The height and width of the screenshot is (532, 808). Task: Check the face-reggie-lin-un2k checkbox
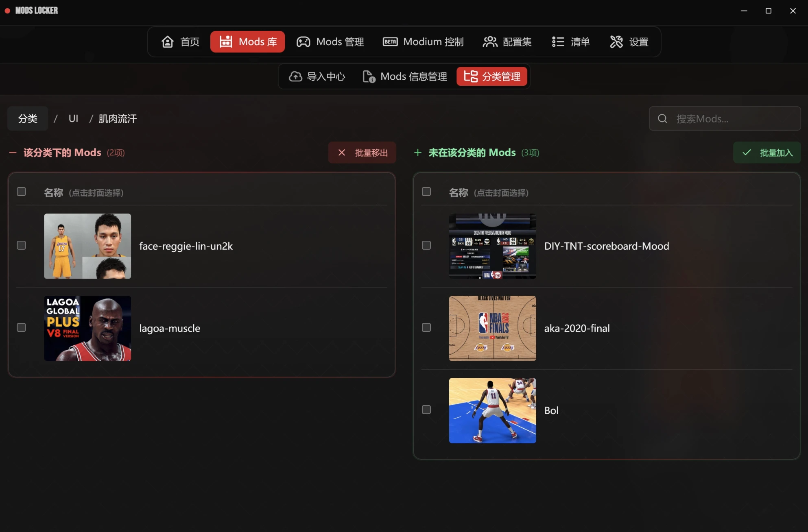pos(22,245)
